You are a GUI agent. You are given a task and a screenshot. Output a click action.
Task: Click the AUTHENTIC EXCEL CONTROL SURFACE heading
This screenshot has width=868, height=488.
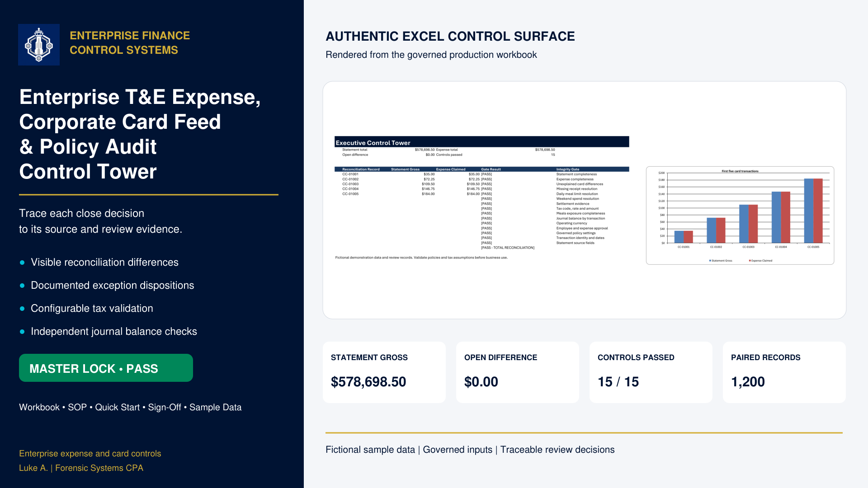point(450,36)
